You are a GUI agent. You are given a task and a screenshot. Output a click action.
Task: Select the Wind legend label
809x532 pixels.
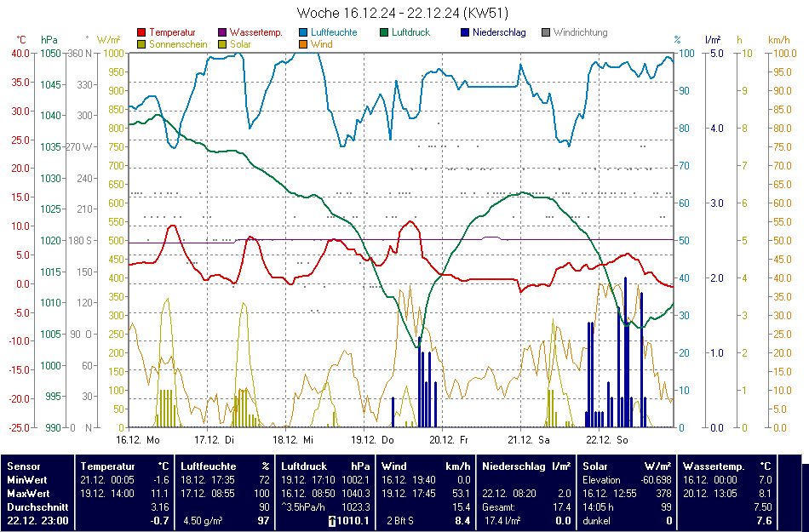(321, 44)
